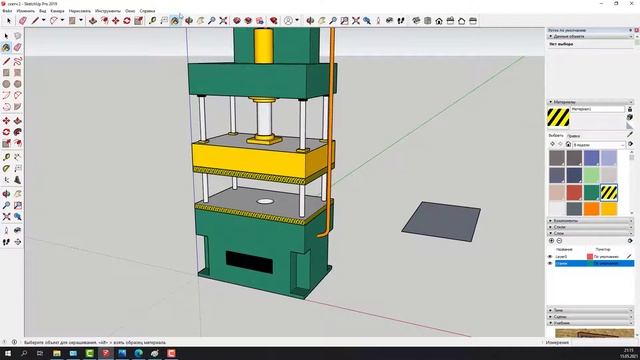The image size is (640, 360).
Task: Pick the Protractor tool
Action: tap(6, 169)
